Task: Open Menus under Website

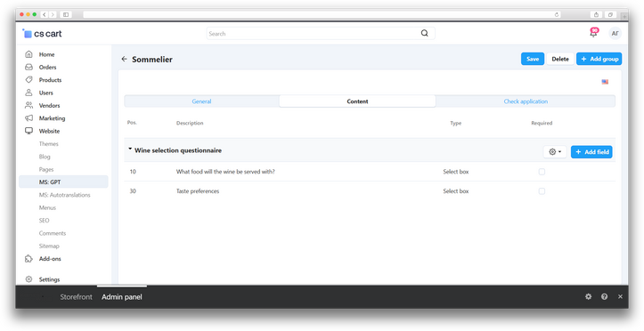Action: (47, 207)
